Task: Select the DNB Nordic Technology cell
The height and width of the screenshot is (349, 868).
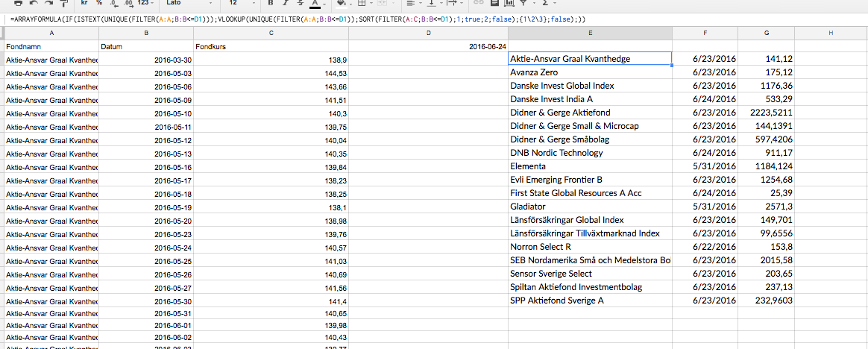Action: (590, 152)
